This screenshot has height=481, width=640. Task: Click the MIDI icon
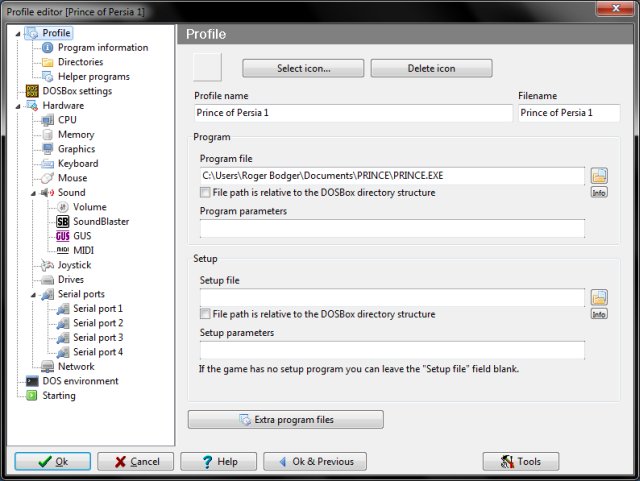coord(62,250)
